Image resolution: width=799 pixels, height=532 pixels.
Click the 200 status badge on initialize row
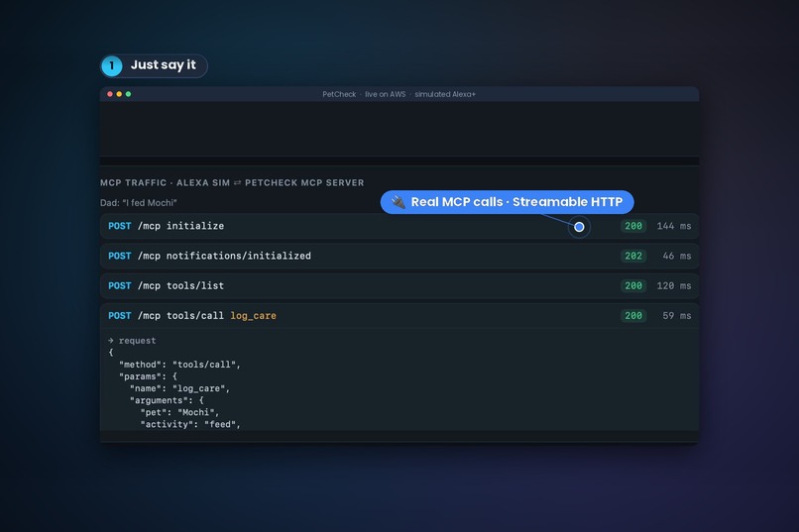[x=633, y=226]
